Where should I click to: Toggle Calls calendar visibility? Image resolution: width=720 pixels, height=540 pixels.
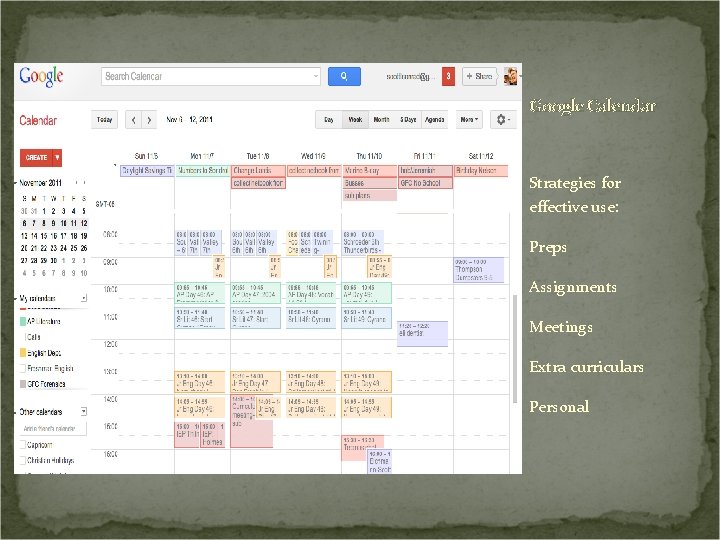[x=23, y=337]
